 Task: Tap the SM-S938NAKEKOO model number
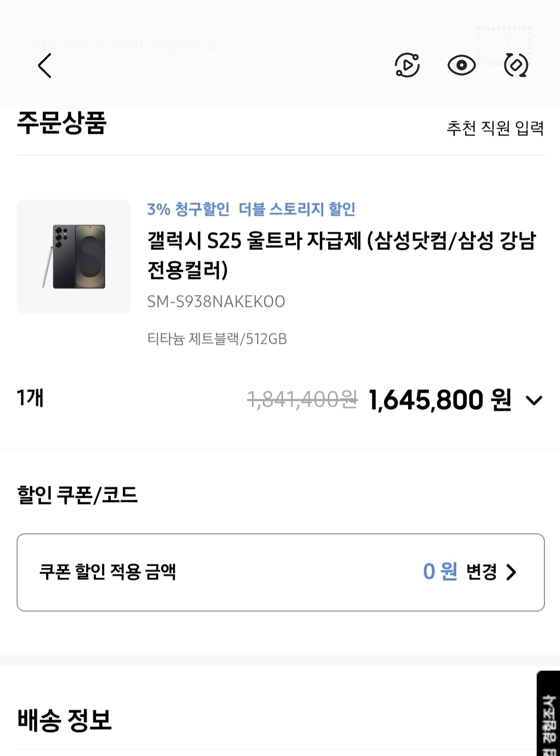pyautogui.click(x=216, y=302)
